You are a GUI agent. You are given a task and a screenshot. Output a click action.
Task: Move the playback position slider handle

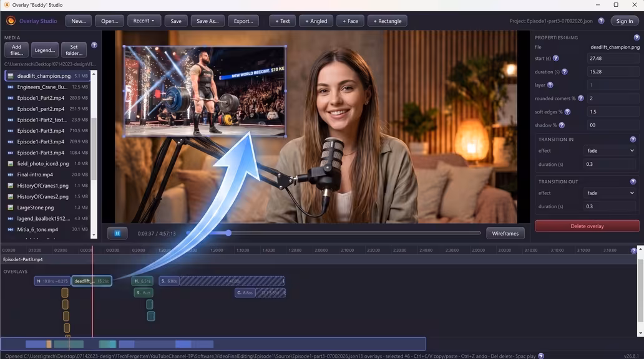tap(228, 233)
